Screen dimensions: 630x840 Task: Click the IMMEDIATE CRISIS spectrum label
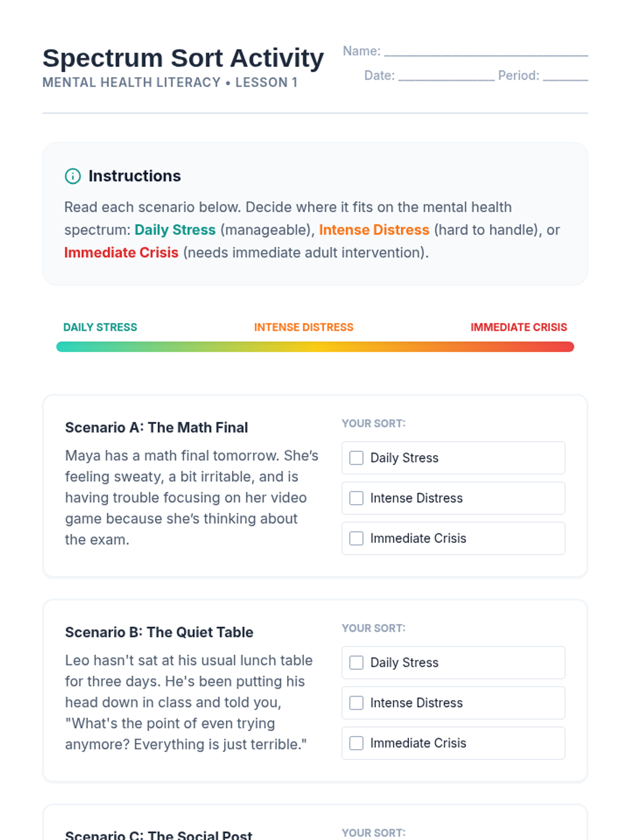pyautogui.click(x=519, y=327)
